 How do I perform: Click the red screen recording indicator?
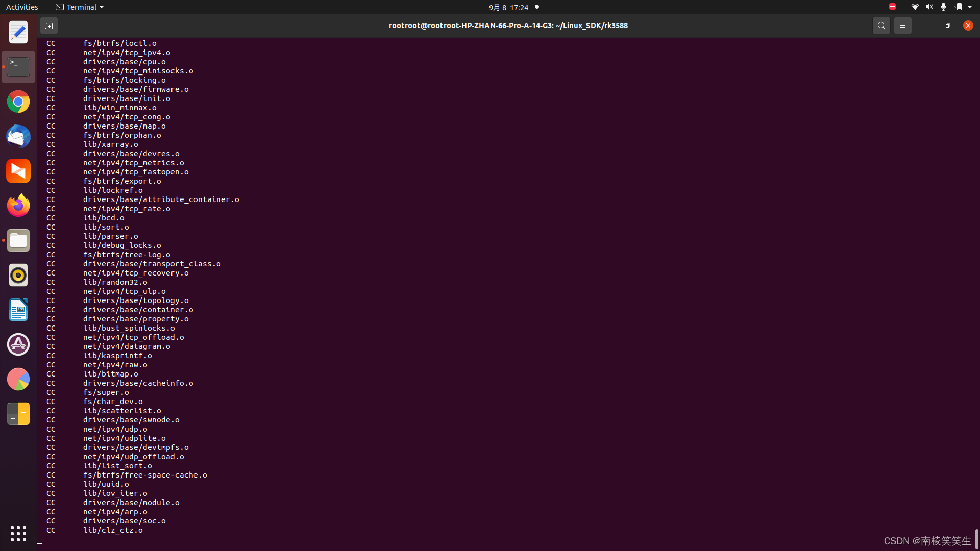(892, 7)
